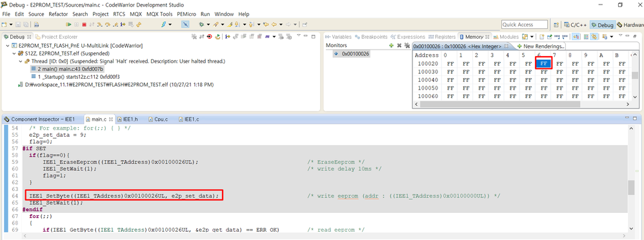Click the Debug bug launch icon
The height and width of the screenshot is (240, 644).
202,25
